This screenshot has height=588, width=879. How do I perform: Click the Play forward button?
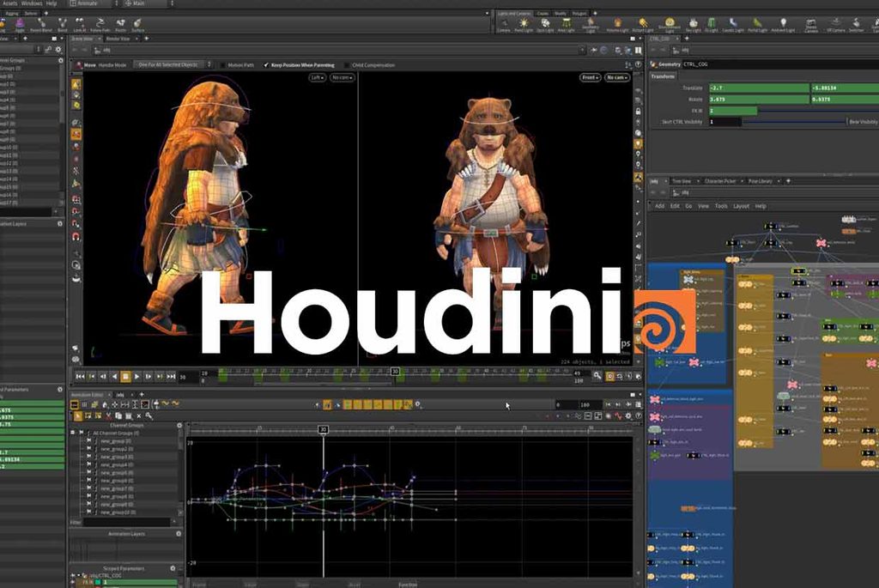pos(136,377)
